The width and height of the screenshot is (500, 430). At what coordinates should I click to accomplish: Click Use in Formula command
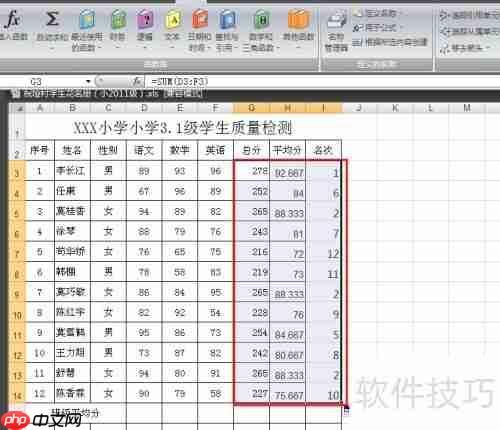coord(378,28)
